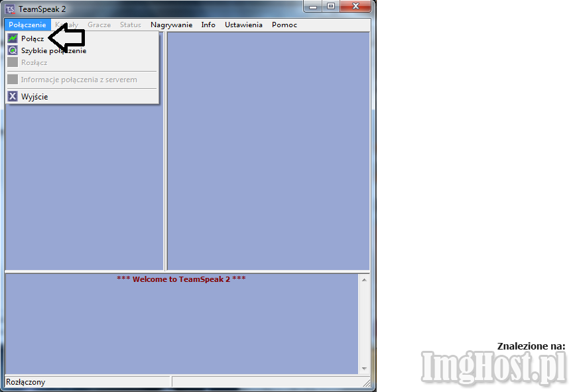The width and height of the screenshot is (573, 392).
Task: Click the TeamSpeak logo in title bar
Action: pyautogui.click(x=10, y=9)
